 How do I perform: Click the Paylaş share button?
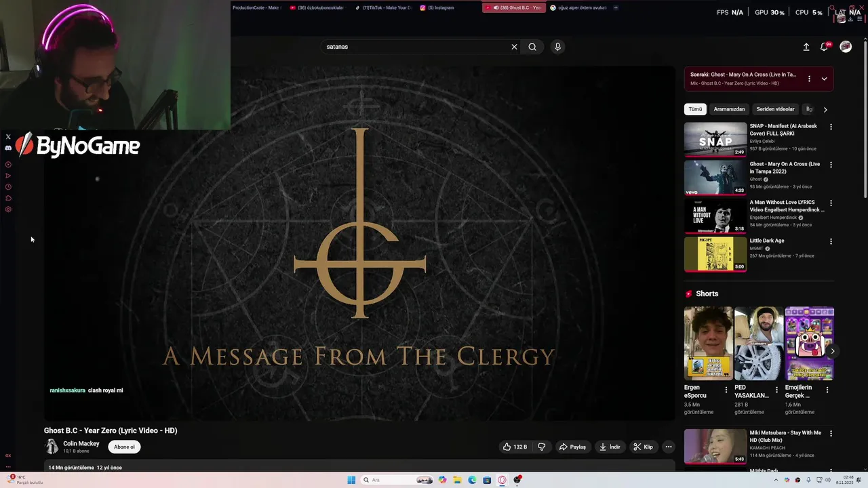click(572, 447)
